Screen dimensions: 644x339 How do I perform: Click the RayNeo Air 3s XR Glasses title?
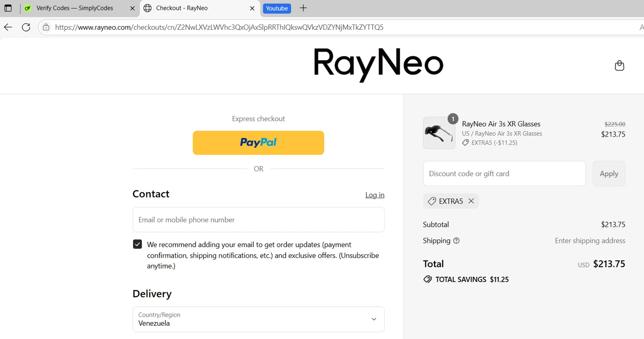[x=501, y=124]
